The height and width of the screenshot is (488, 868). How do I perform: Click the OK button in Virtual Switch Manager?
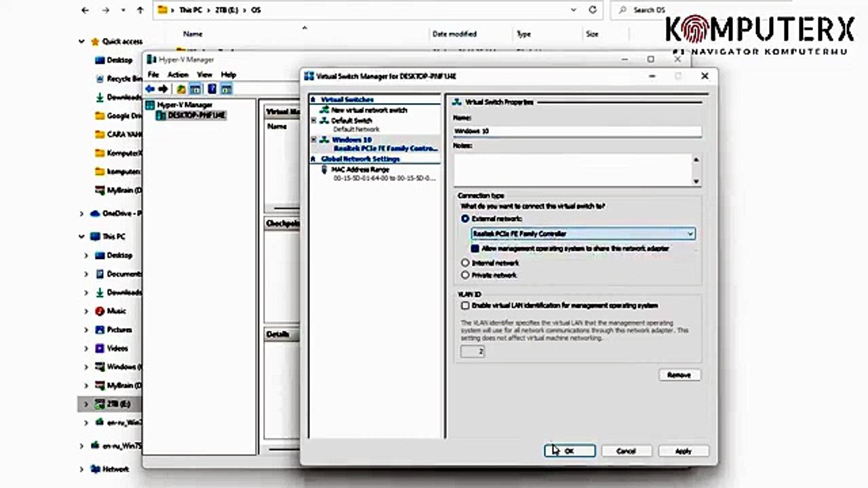coord(570,451)
